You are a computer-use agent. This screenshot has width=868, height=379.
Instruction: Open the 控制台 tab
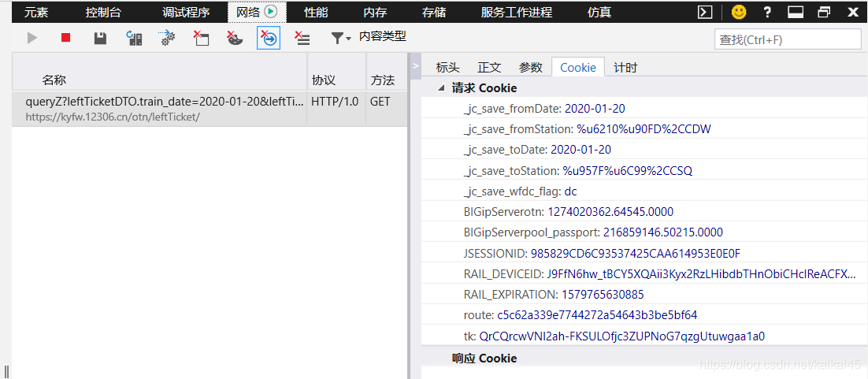pos(103,12)
